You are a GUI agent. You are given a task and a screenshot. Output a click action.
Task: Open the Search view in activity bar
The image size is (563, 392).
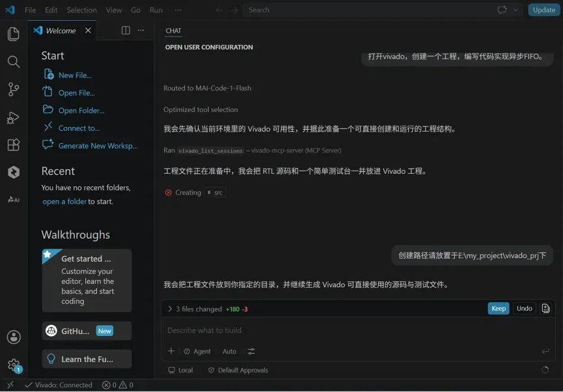[13, 62]
